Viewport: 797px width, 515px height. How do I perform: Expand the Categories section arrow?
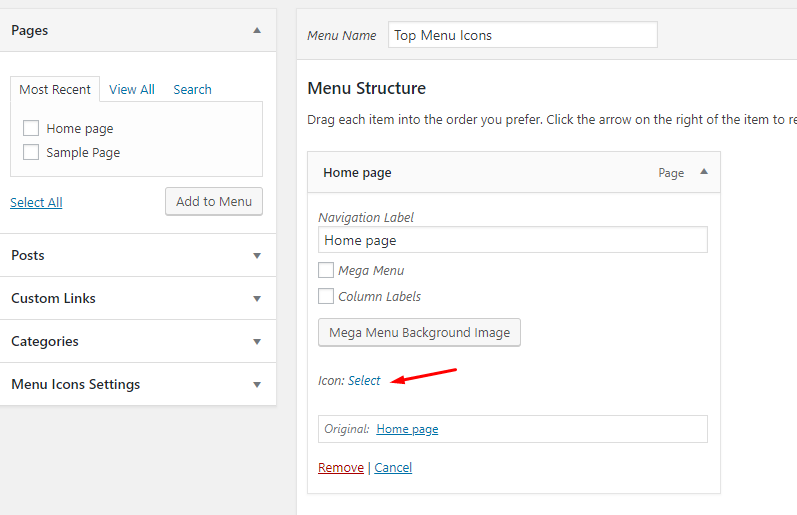pyautogui.click(x=257, y=342)
